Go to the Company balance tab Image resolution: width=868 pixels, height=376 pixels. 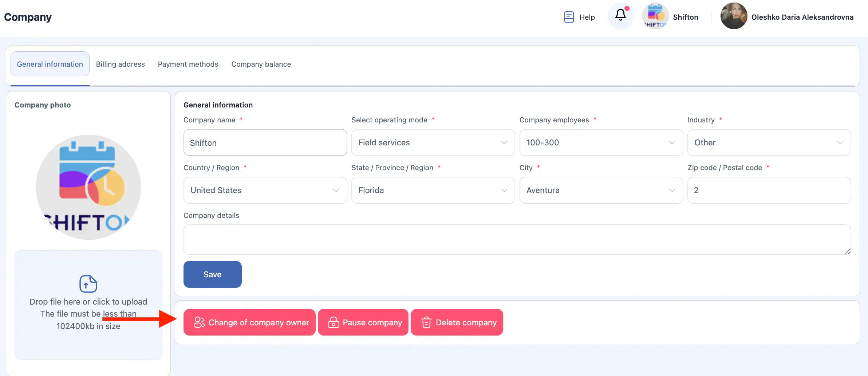261,64
